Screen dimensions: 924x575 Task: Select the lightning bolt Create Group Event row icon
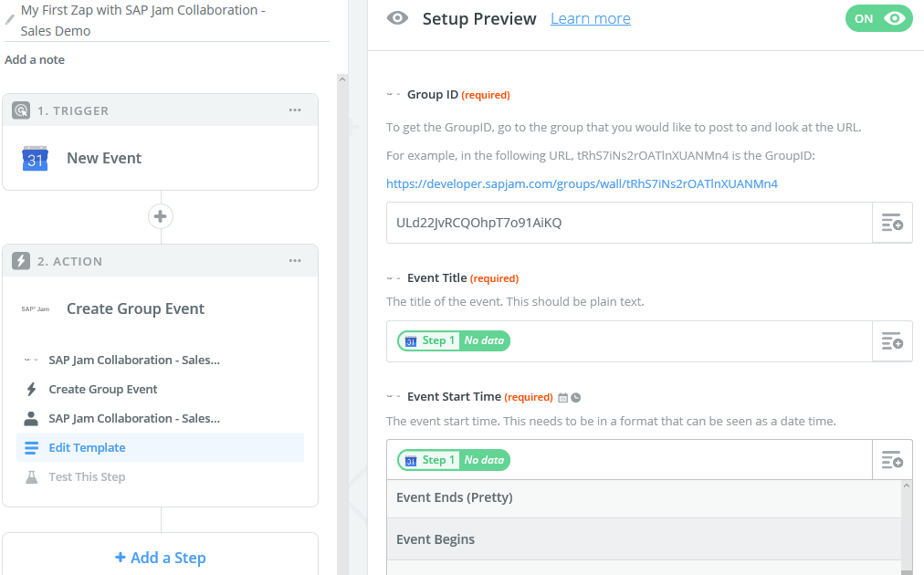pos(31,389)
